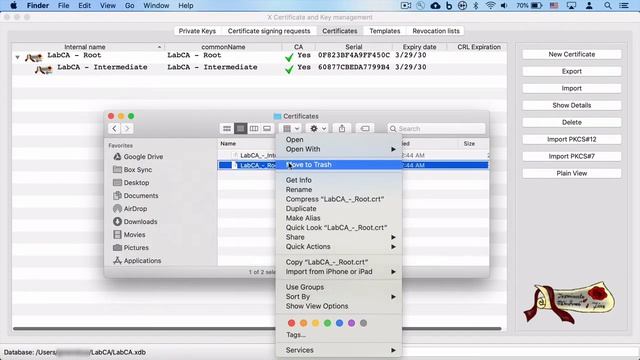Collapse the LabCA - Root tree row
This screenshot has width=640, height=360.
(18, 57)
